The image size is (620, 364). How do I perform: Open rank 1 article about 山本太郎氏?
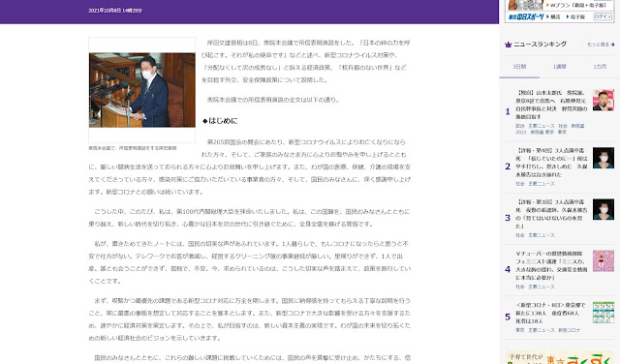click(551, 105)
